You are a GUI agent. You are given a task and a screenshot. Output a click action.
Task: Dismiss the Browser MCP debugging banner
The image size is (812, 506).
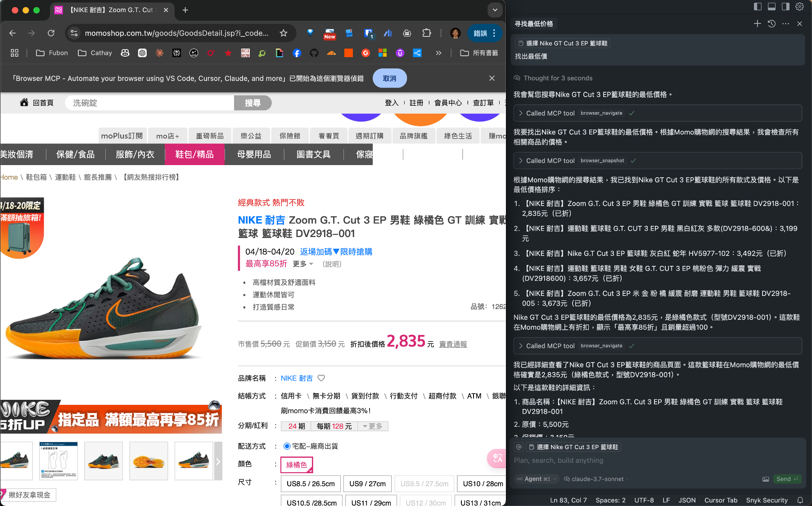[492, 78]
